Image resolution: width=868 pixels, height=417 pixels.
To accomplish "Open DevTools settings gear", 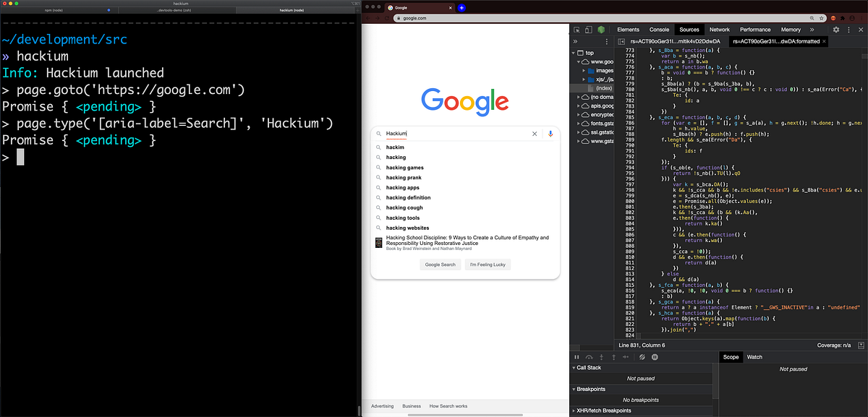I will click(x=836, y=30).
